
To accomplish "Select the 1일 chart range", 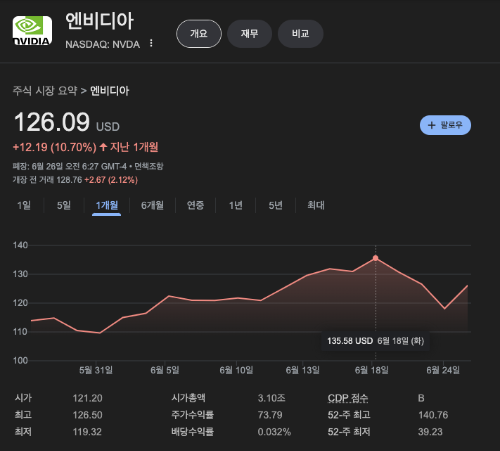I will click(x=24, y=205).
